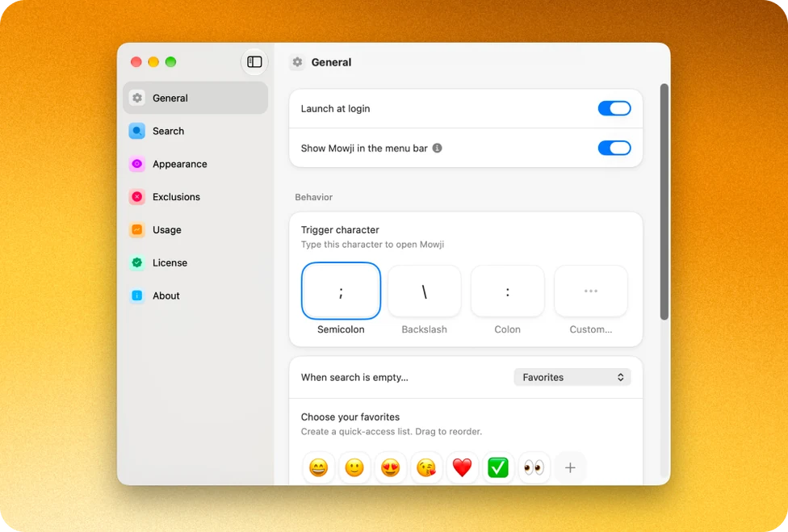
Task: Click 'Type this character to open Mowji' text
Action: (x=372, y=244)
